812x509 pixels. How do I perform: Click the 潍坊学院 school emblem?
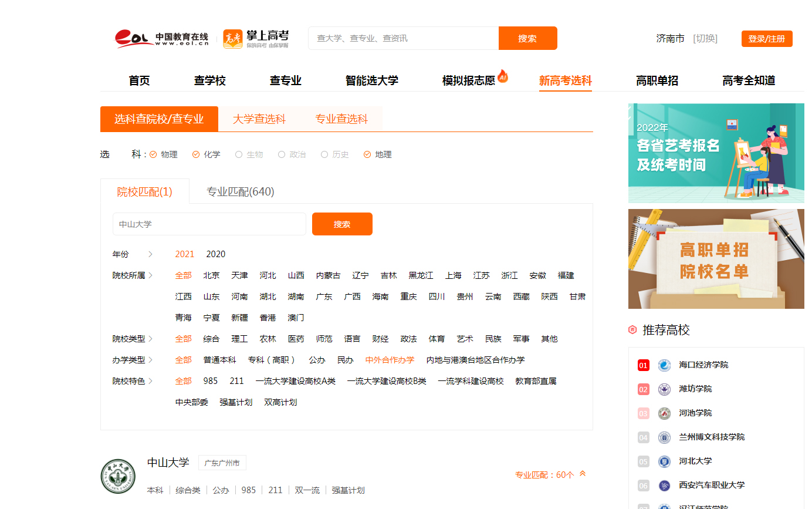pos(664,389)
